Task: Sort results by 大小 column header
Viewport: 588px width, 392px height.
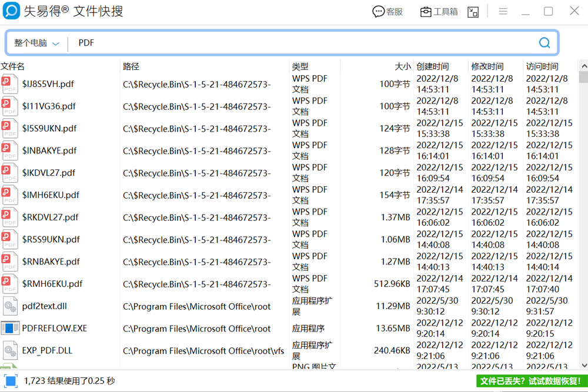Action: [402, 66]
